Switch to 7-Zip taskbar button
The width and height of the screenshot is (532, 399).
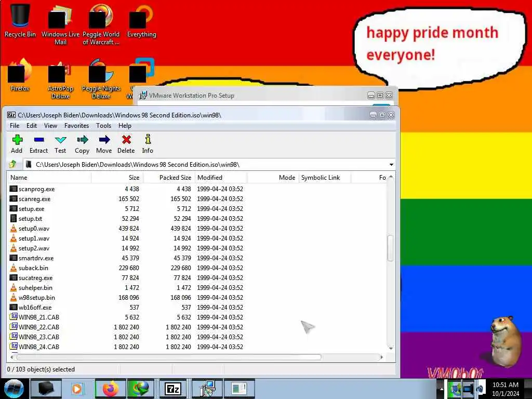coord(172,389)
